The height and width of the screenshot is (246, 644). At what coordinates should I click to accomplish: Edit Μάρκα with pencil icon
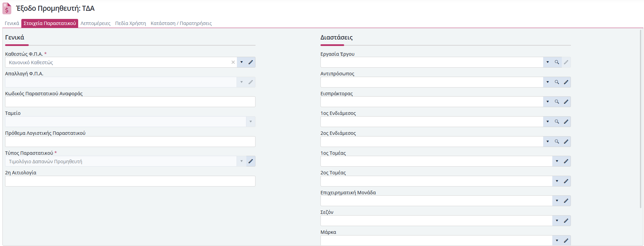pyautogui.click(x=566, y=241)
